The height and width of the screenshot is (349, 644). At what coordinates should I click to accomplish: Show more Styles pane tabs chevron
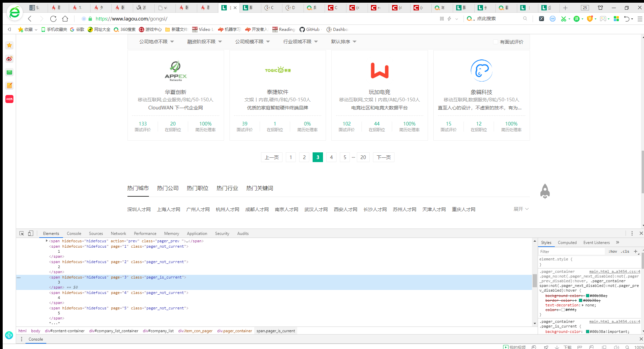coord(618,242)
